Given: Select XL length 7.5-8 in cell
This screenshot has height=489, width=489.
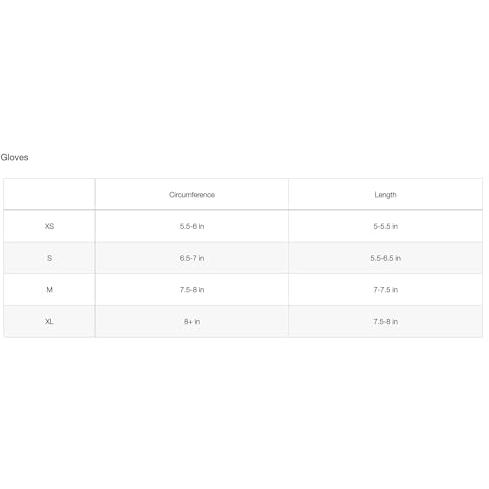Looking at the screenshot, I should [385, 321].
